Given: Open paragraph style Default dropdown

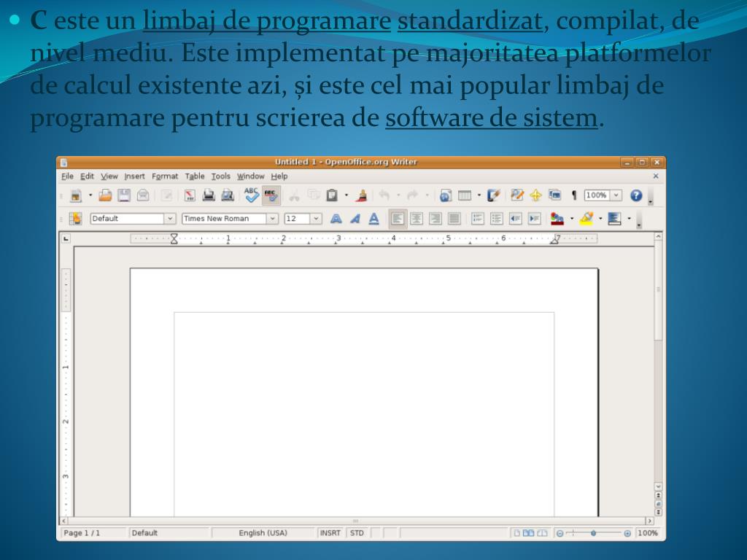Looking at the screenshot, I should coord(170,219).
